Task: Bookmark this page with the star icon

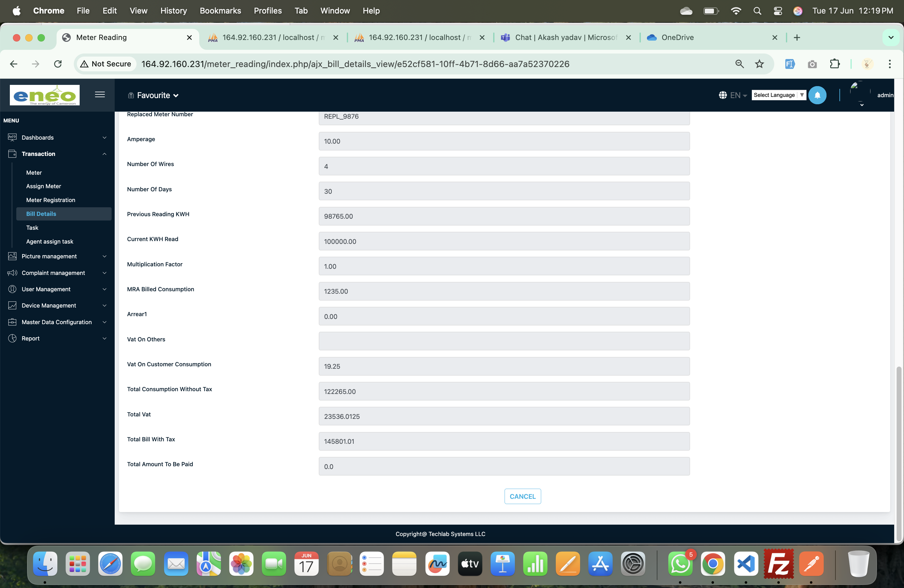Action: click(x=759, y=64)
